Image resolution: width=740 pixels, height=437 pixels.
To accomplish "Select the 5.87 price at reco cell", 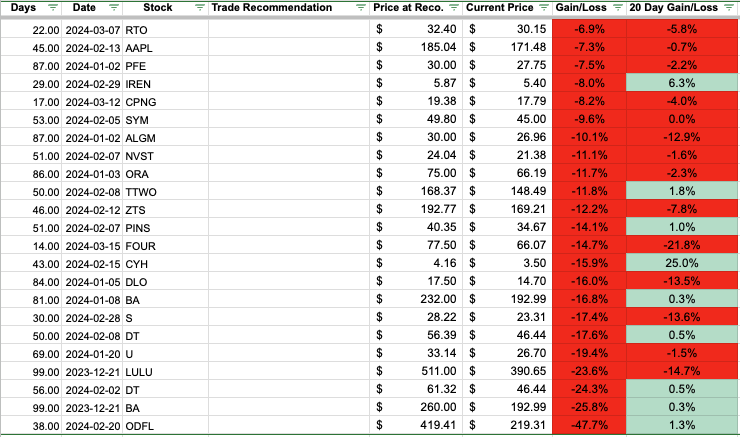I will 416,83.
